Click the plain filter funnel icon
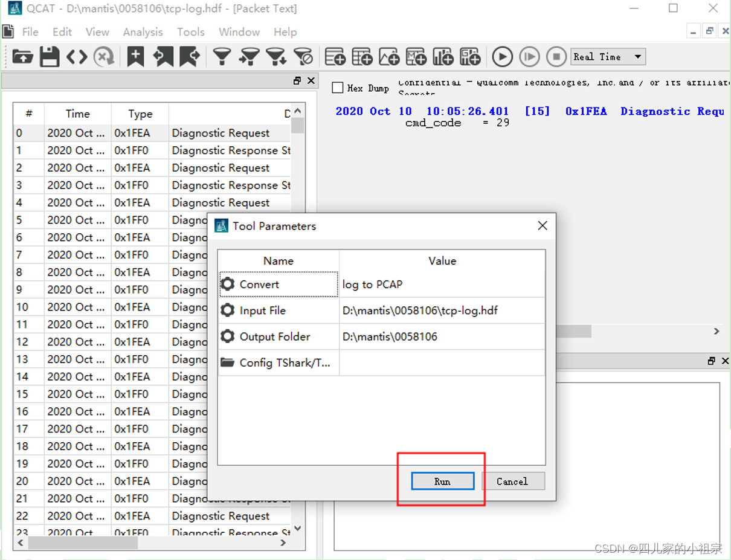 [222, 57]
